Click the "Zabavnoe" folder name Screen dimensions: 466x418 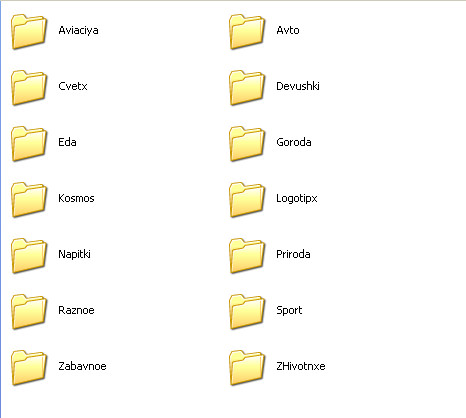[82, 366]
